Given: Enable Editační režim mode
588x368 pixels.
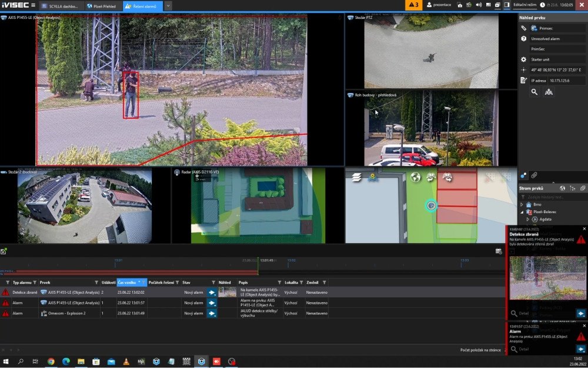Looking at the screenshot, I should [x=525, y=5].
